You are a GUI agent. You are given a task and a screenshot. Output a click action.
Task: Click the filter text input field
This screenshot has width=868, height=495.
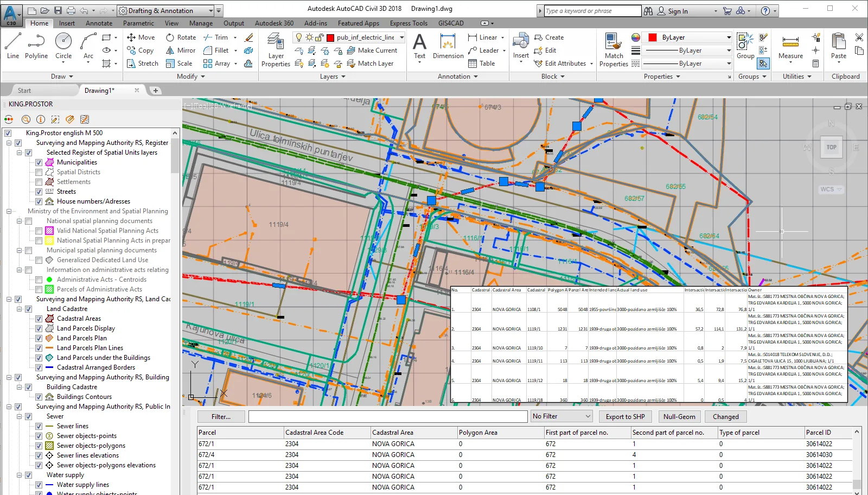point(387,416)
